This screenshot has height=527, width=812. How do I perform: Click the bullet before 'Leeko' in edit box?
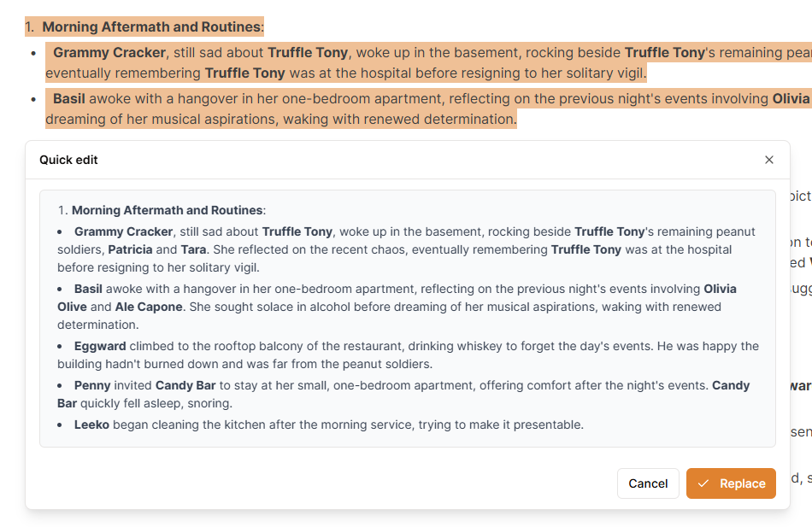pyautogui.click(x=60, y=425)
